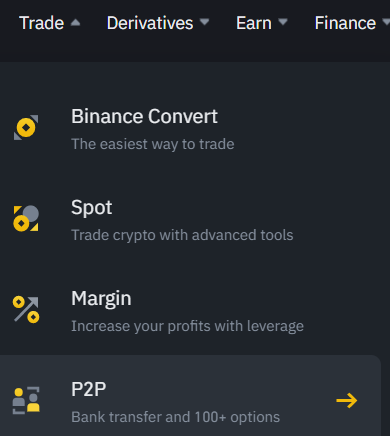Expand the Derivatives dropdown arrow
390x436 pixels.
[x=204, y=22]
